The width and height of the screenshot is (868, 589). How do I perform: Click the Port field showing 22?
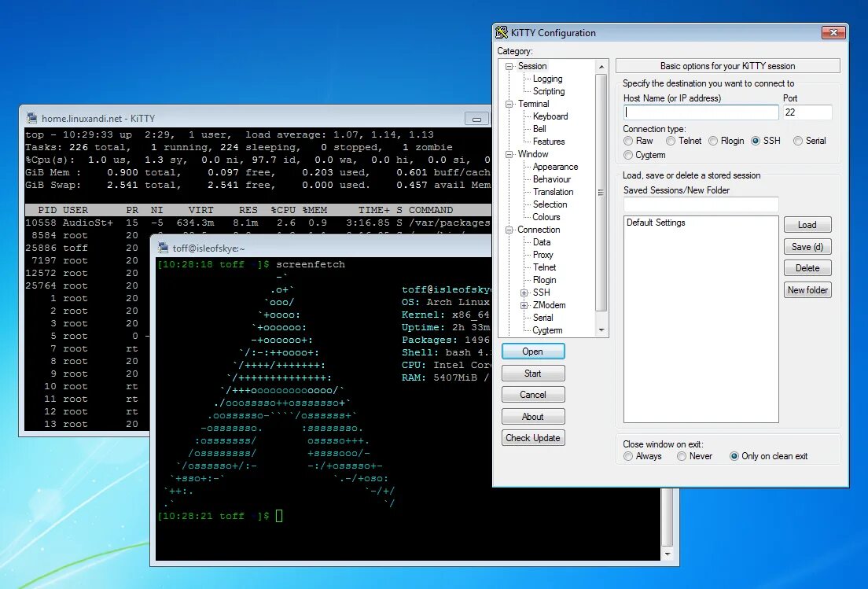807,112
